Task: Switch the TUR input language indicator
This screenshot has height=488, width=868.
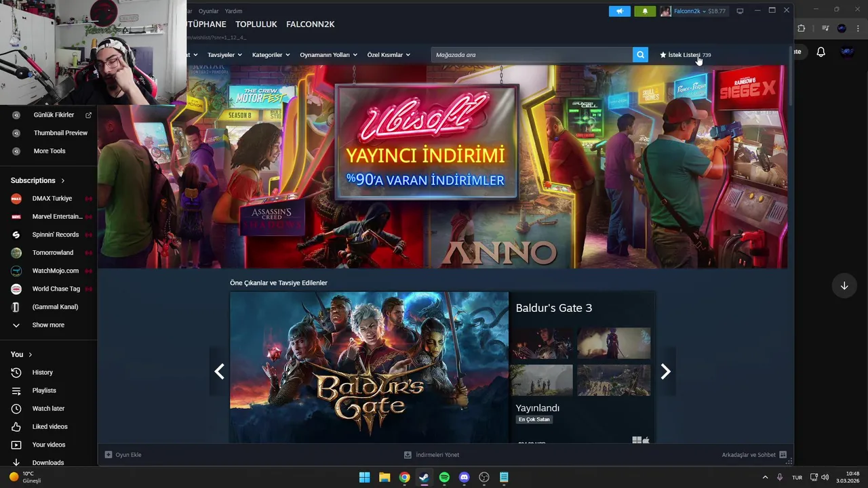Action: point(797,477)
